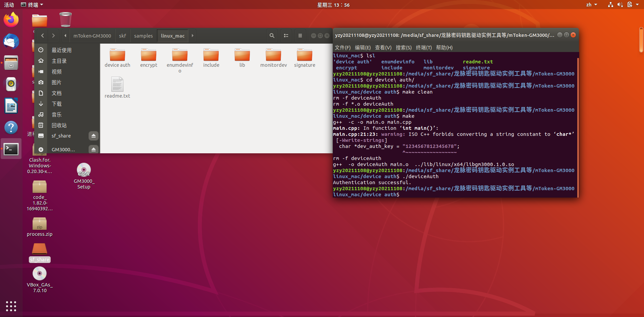Open Activities (活动) overview

coord(9,5)
